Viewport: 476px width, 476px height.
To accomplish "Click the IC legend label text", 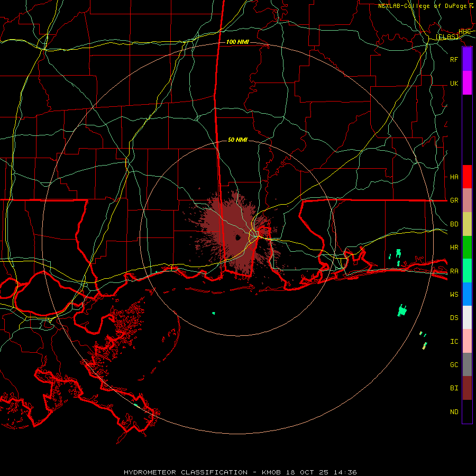I will pyautogui.click(x=454, y=342).
